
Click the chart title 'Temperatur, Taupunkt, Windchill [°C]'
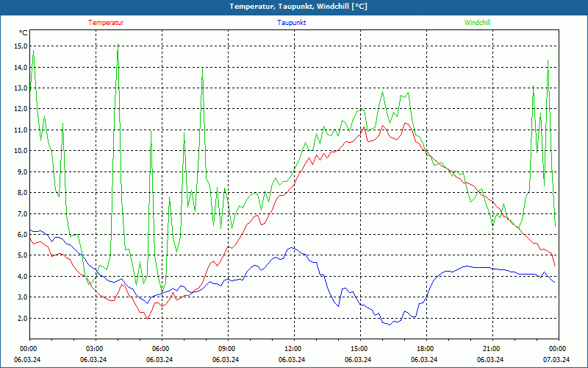[x=298, y=7]
